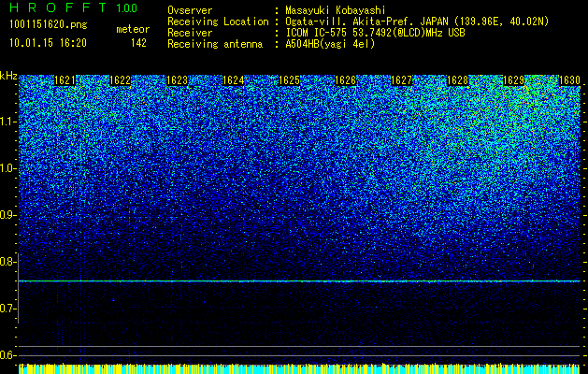The image size is (588, 374).
Task: Click the 0.8 frequency axis label
Action: (7, 262)
